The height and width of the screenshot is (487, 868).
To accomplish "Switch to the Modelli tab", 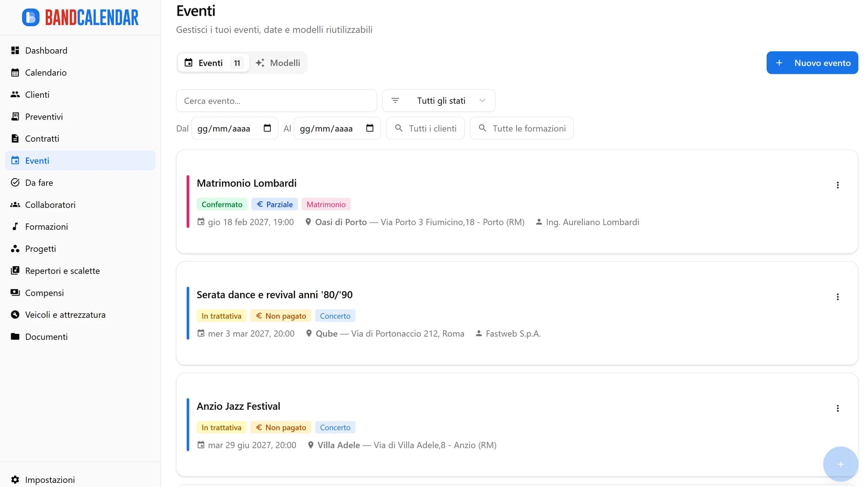I will coord(278,62).
